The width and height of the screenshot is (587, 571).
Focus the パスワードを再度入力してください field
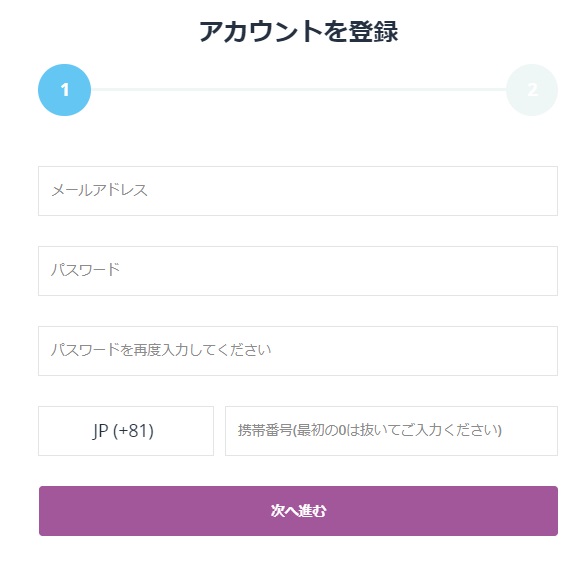coord(298,351)
